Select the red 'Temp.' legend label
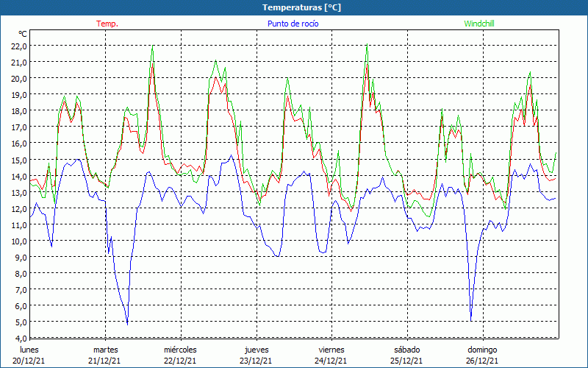The width and height of the screenshot is (588, 368). coord(107,24)
